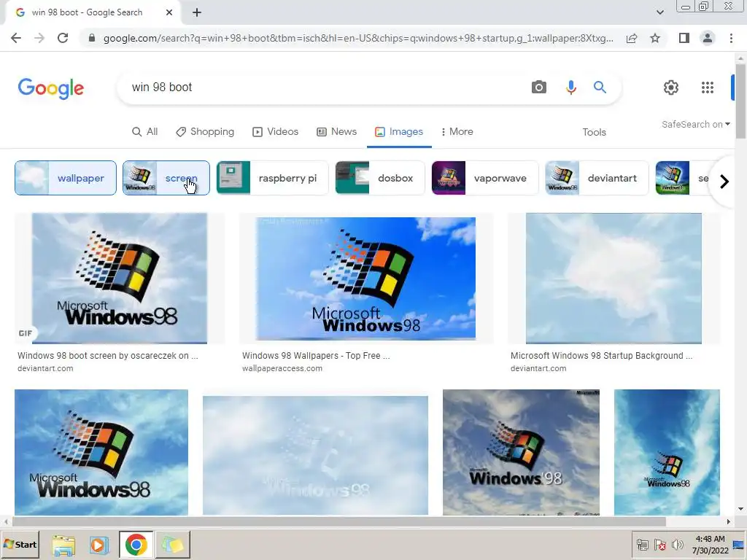Open the Tools filter options
The width and height of the screenshot is (747, 560).
(594, 133)
